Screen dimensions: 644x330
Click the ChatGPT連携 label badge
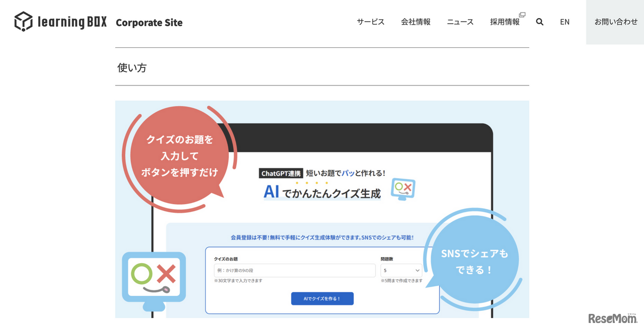point(281,173)
